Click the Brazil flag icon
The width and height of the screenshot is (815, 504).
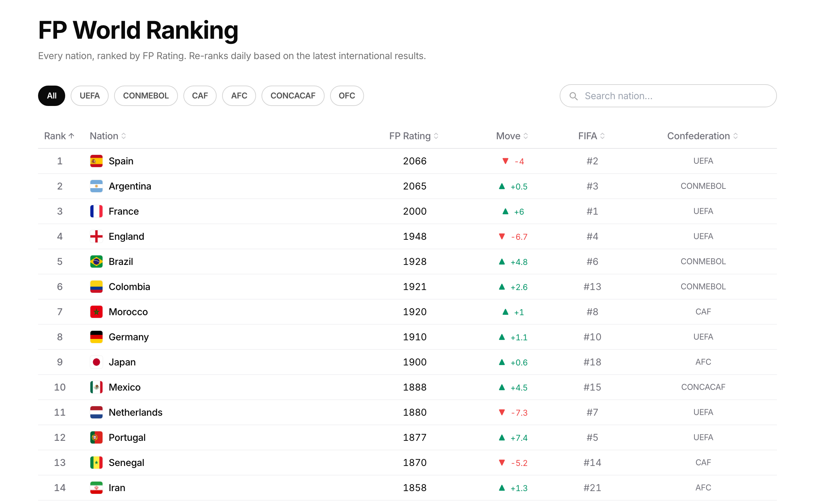click(x=96, y=262)
